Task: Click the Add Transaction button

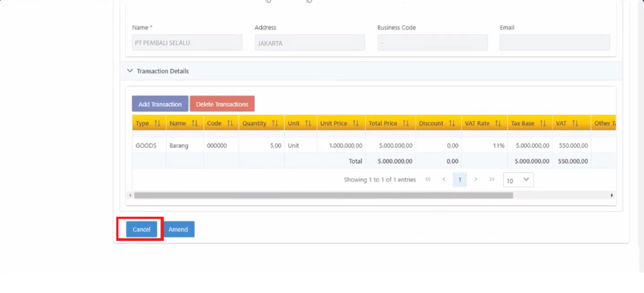Action: 160,104
